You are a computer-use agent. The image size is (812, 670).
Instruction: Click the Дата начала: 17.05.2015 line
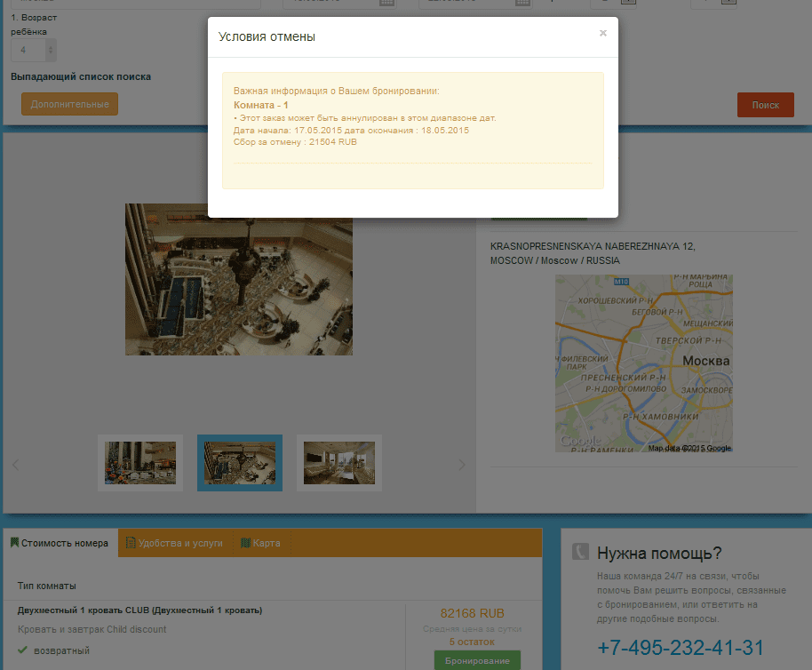[x=351, y=131]
